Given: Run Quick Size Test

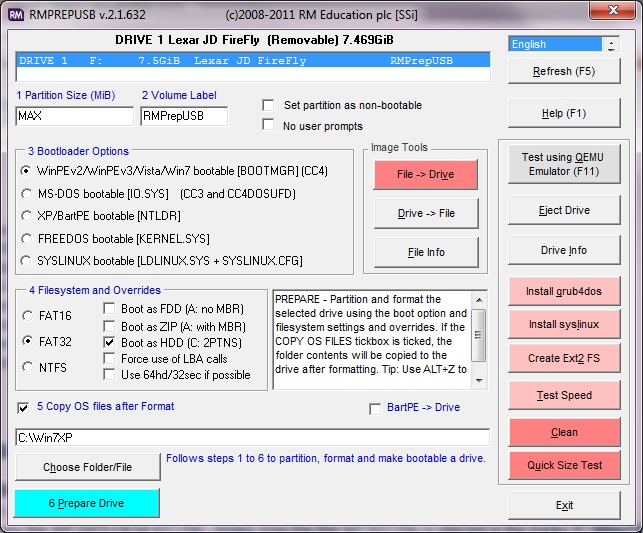Looking at the screenshot, I should 564,465.
